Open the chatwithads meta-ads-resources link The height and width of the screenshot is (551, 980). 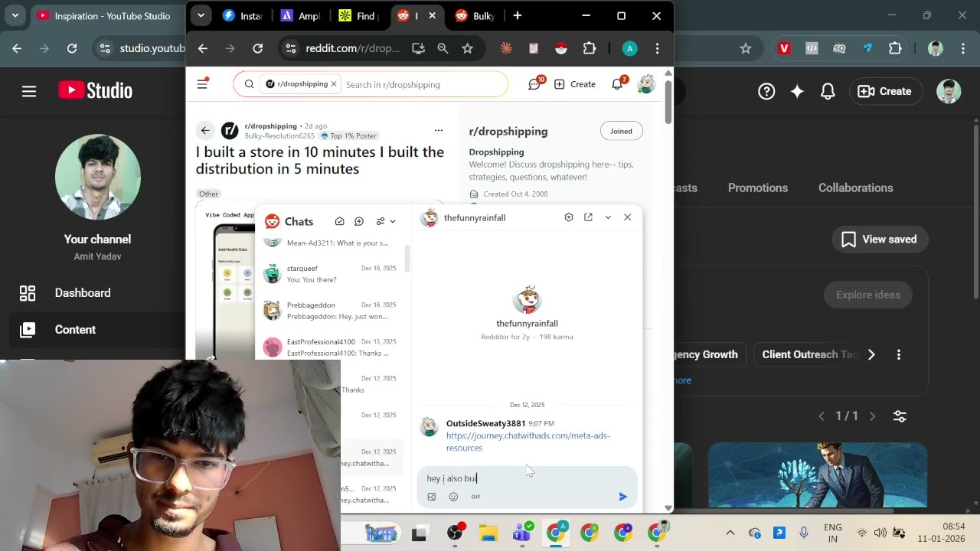pyautogui.click(x=528, y=442)
